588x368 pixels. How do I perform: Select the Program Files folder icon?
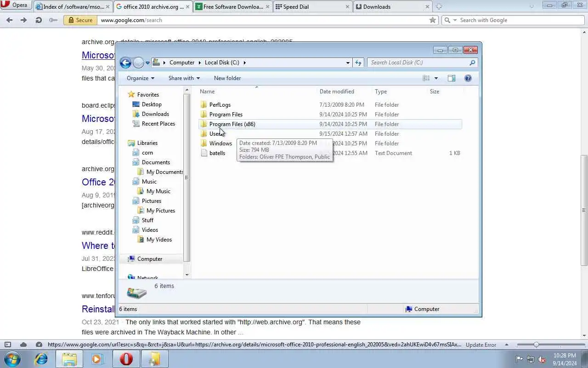(204, 115)
